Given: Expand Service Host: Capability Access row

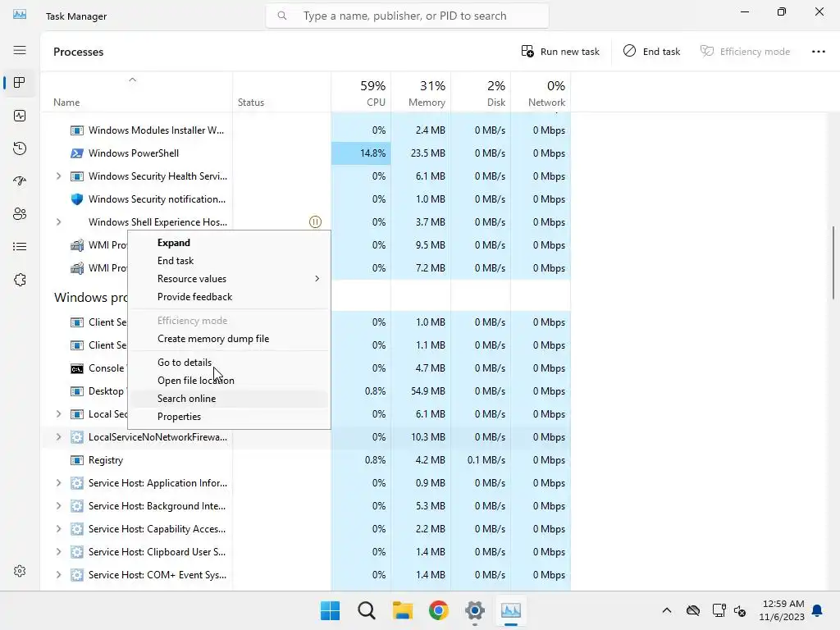Looking at the screenshot, I should 58,529.
